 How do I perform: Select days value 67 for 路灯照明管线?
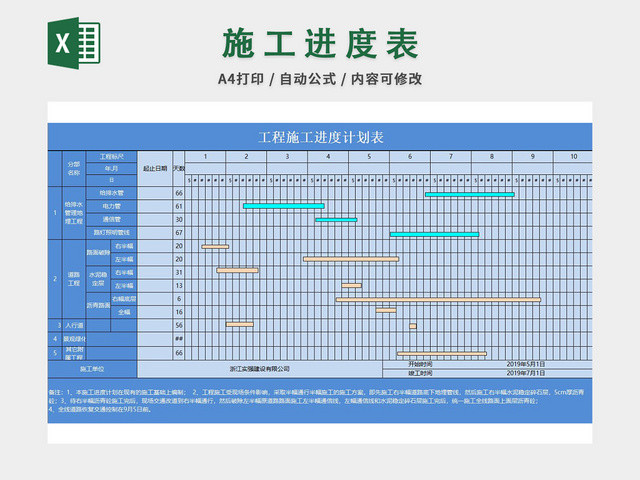point(179,233)
